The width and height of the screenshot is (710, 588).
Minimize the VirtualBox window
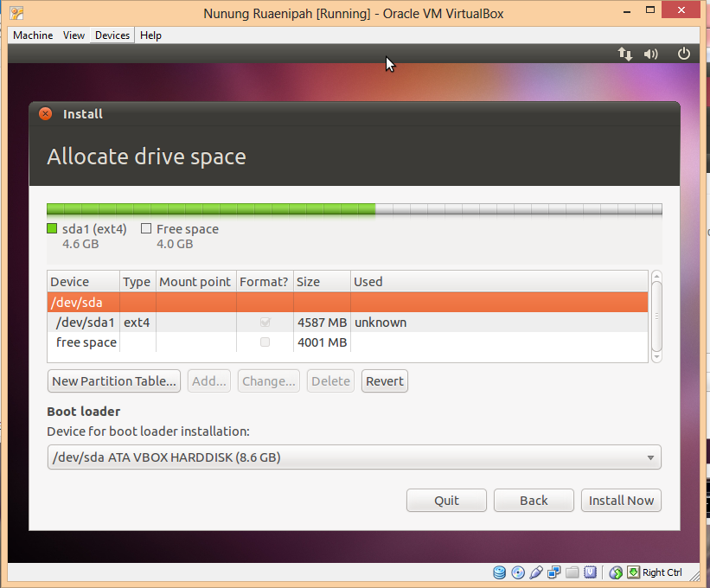pyautogui.click(x=627, y=11)
